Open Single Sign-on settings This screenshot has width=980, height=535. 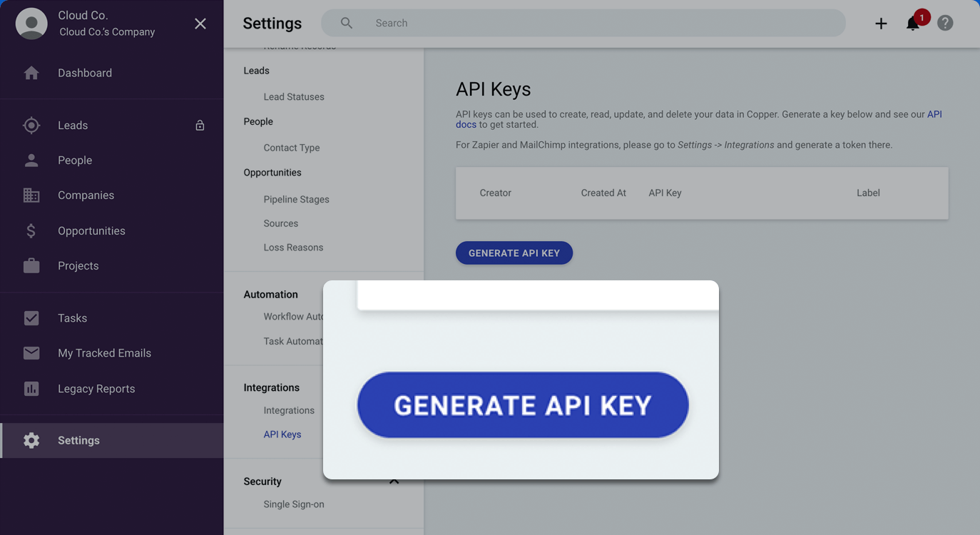[294, 504]
